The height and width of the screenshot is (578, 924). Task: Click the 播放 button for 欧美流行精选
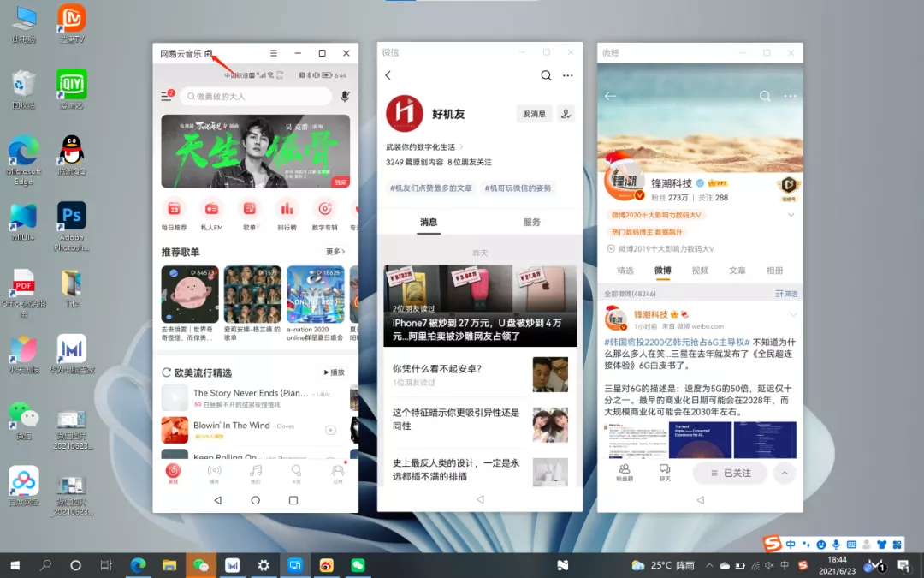335,372
